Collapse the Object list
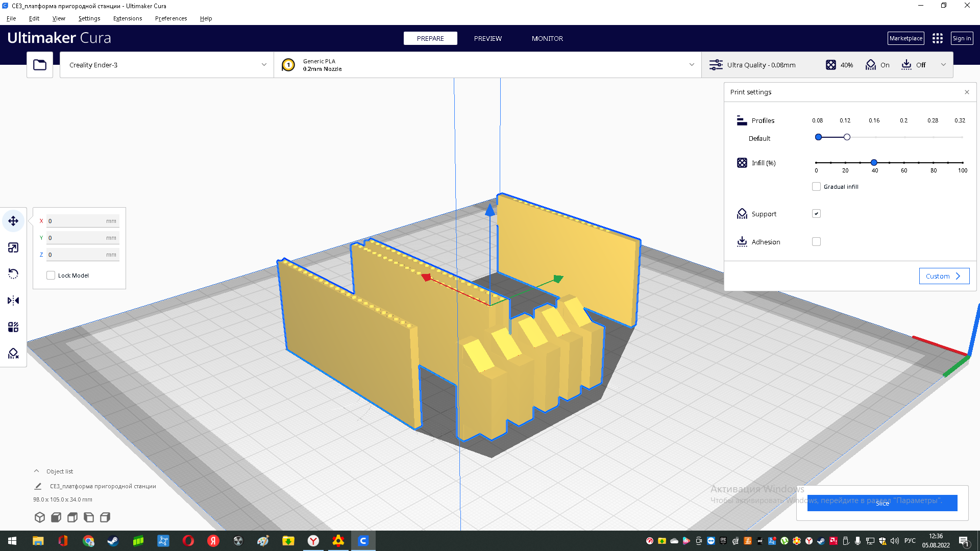The width and height of the screenshot is (980, 551). pos(37,471)
